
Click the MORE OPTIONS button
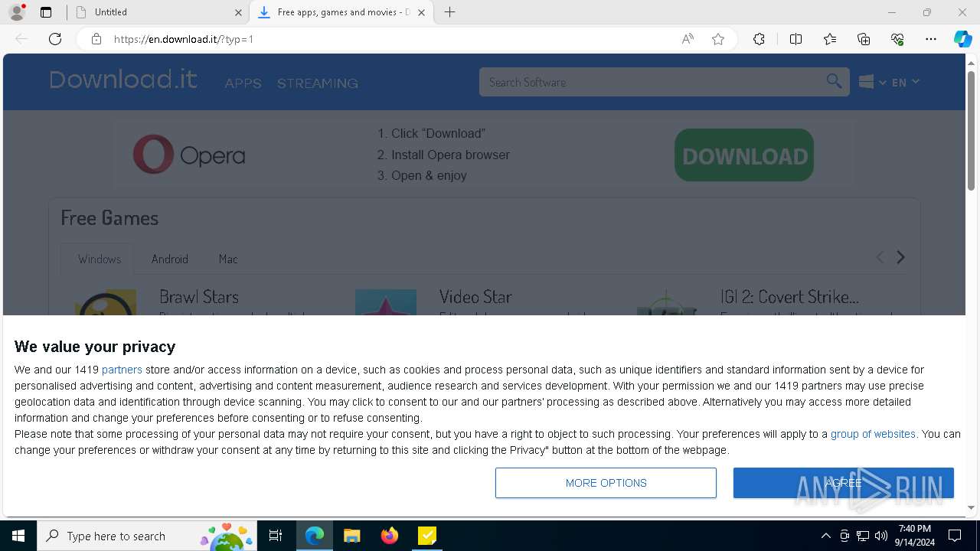[606, 483]
